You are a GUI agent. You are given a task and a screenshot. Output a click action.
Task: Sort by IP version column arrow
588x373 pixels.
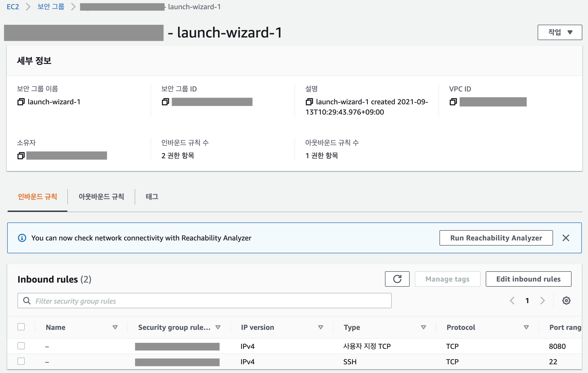pos(321,327)
